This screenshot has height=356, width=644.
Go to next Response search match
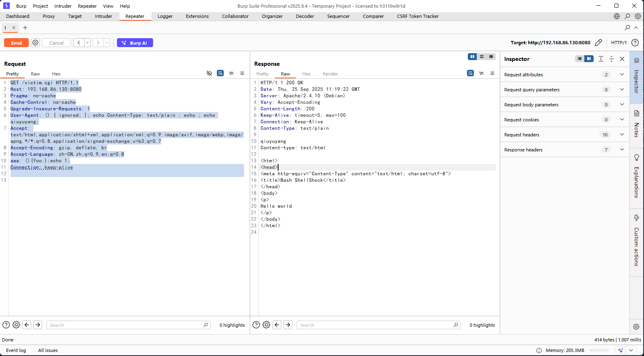pos(288,325)
